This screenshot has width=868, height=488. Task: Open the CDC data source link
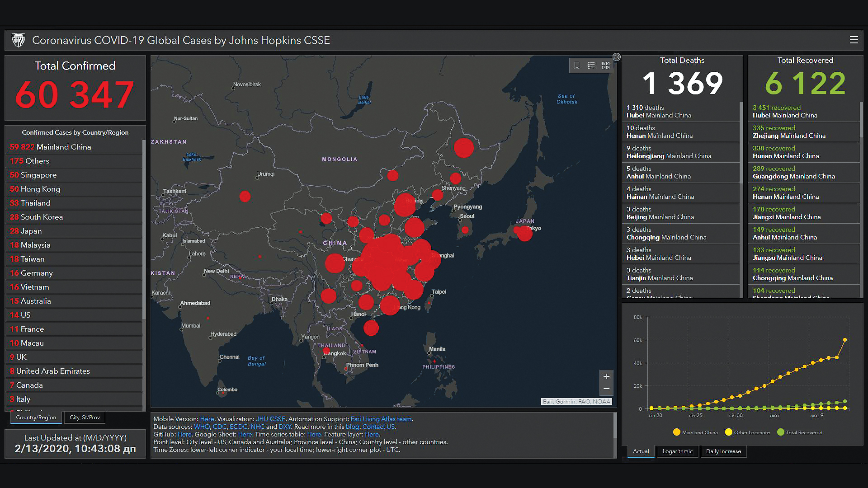point(220,427)
